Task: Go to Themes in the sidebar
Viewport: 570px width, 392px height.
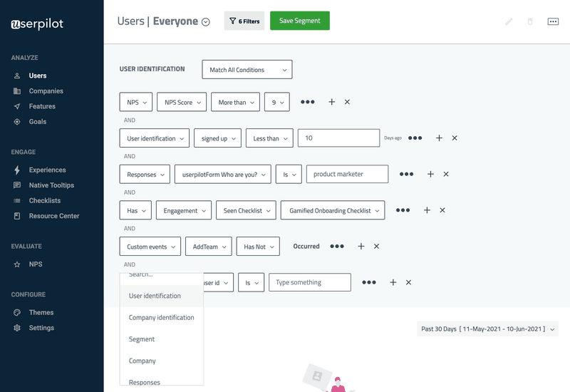Action: coord(41,313)
